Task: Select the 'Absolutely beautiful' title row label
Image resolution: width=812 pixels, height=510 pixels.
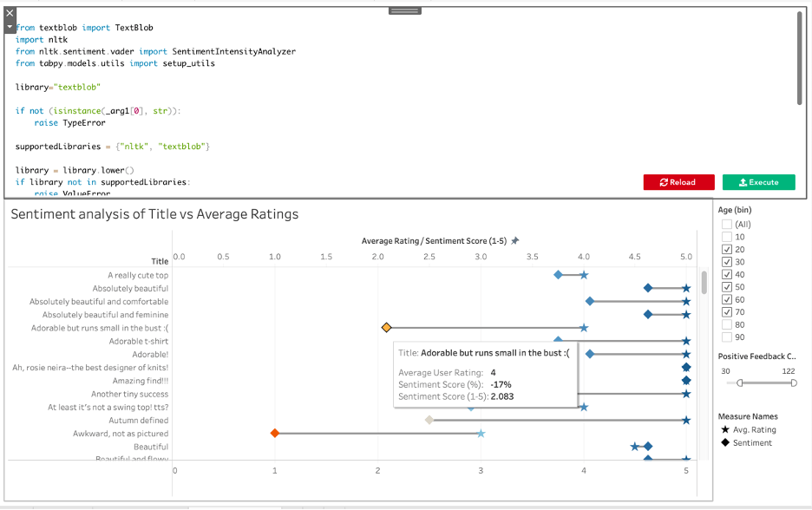Action: (130, 289)
